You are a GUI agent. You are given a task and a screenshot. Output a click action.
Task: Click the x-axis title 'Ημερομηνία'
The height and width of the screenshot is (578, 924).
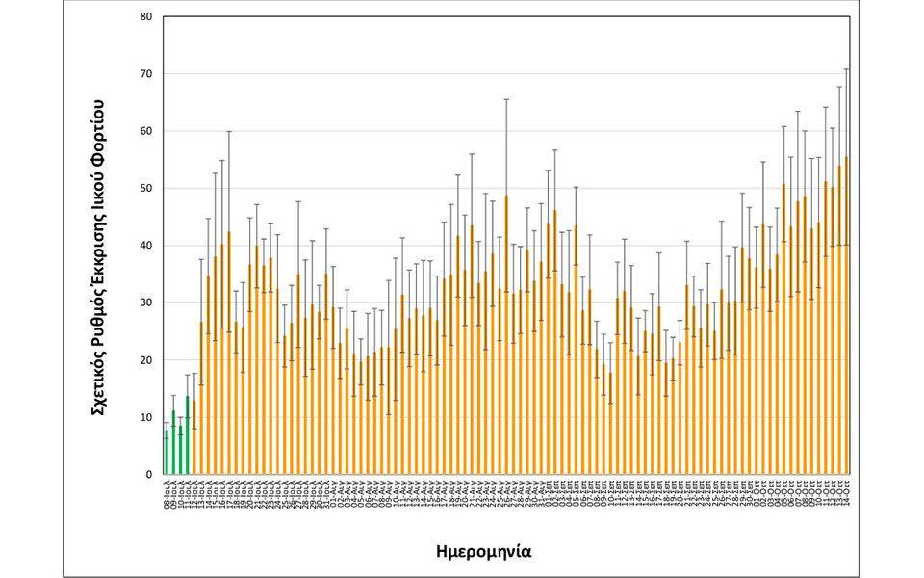point(484,552)
